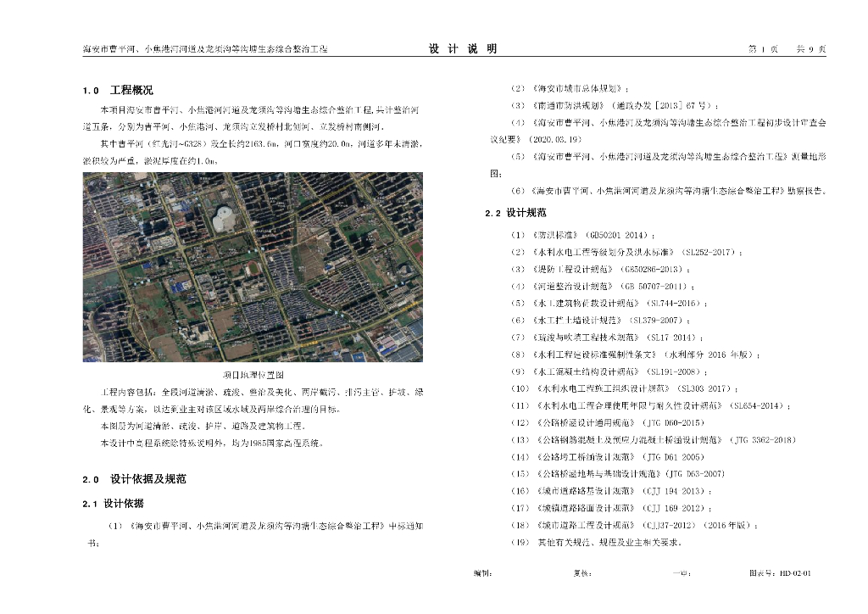Image resolution: width=868 pixels, height=614 pixels.
Task: Click the text '淤泥厚度在约1.0m'
Action: 181,161
